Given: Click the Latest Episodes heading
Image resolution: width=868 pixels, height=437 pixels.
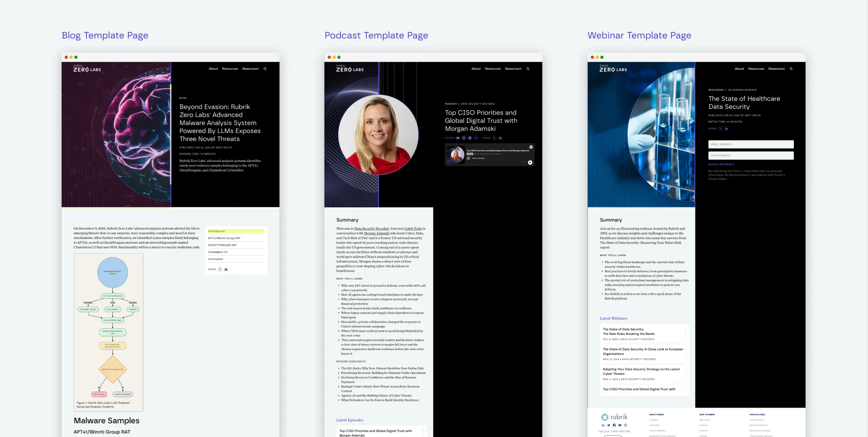Looking at the screenshot, I should tap(350, 420).
